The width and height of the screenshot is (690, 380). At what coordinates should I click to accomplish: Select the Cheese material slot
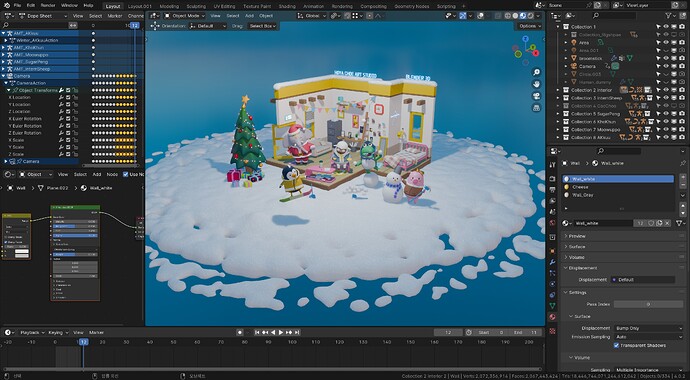[618, 187]
